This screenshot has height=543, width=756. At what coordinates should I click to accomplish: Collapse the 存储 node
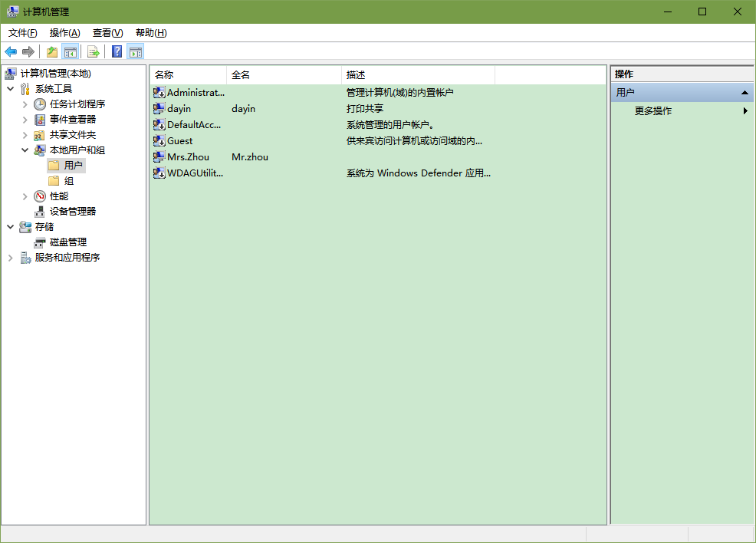click(x=10, y=227)
